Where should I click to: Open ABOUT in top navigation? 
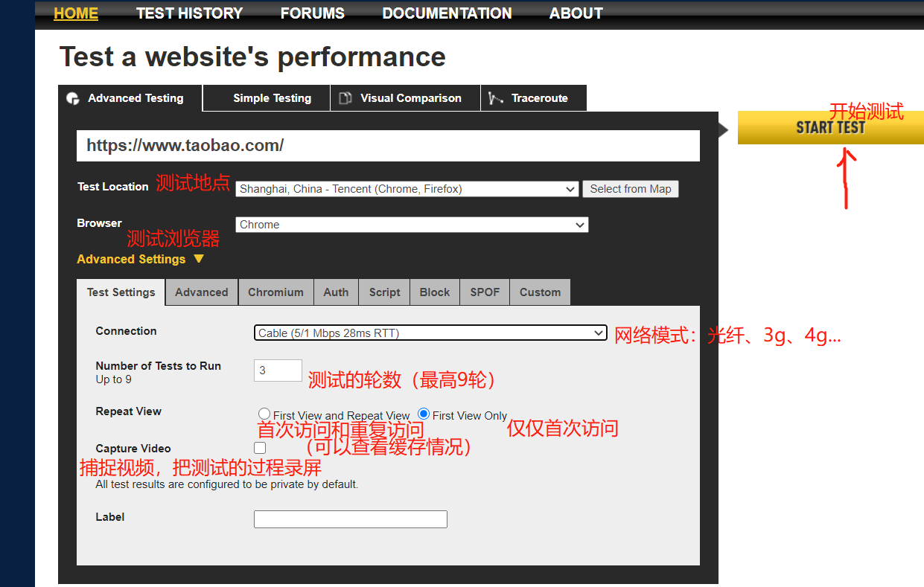(576, 13)
